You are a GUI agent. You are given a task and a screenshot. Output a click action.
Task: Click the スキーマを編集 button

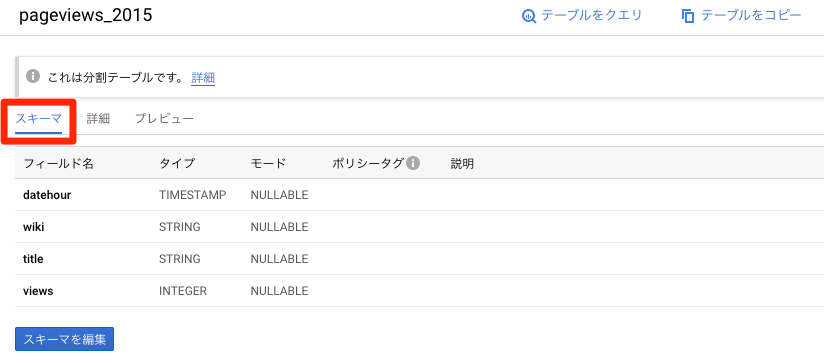tap(65, 340)
